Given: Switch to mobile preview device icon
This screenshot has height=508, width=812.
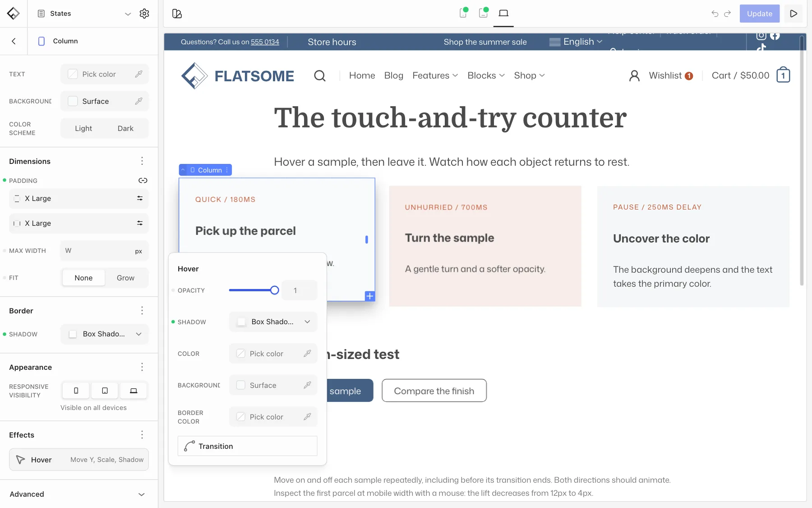Looking at the screenshot, I should 463,13.
